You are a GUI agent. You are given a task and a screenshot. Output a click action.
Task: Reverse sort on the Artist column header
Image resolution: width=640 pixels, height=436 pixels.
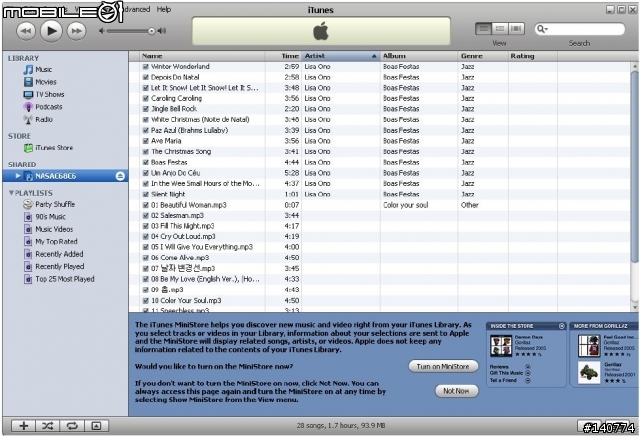tap(341, 56)
